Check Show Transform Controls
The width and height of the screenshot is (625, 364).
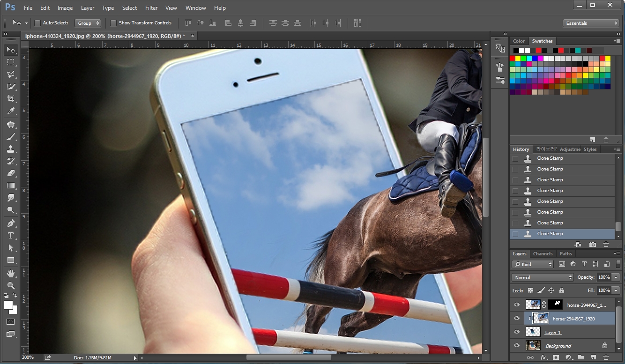pyautogui.click(x=113, y=22)
